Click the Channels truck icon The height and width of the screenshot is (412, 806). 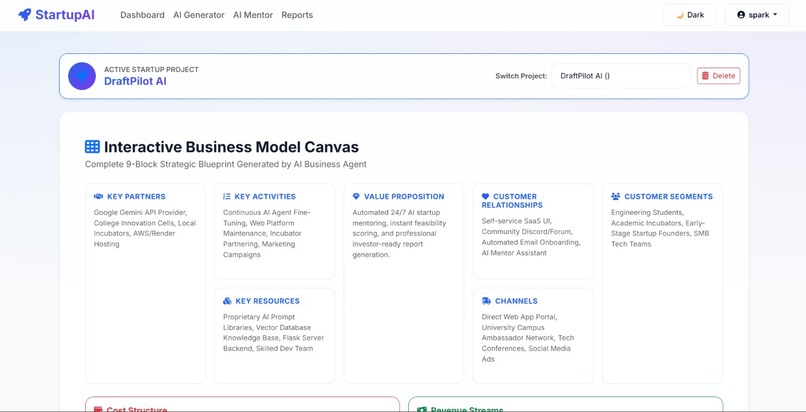coord(486,301)
